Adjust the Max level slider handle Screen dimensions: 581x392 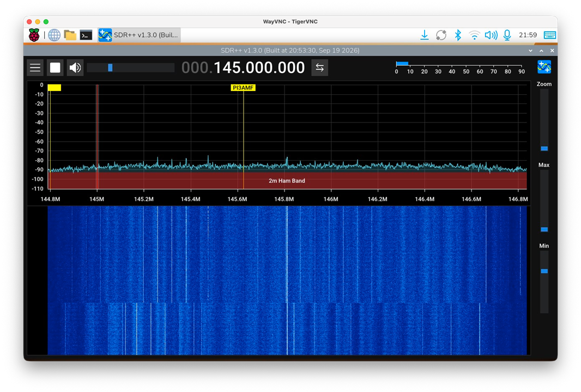point(544,230)
